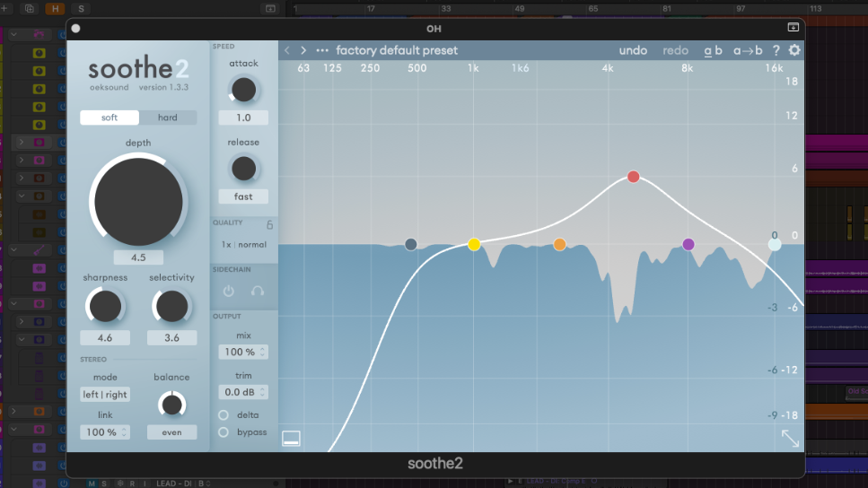The width and height of the screenshot is (868, 488).
Task: Click the attack knob
Action: click(x=243, y=90)
